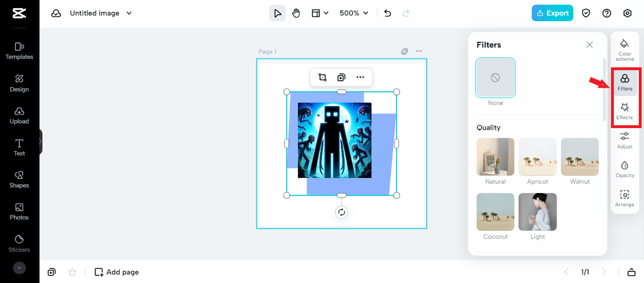
Task: Undo the last action
Action: click(x=387, y=13)
